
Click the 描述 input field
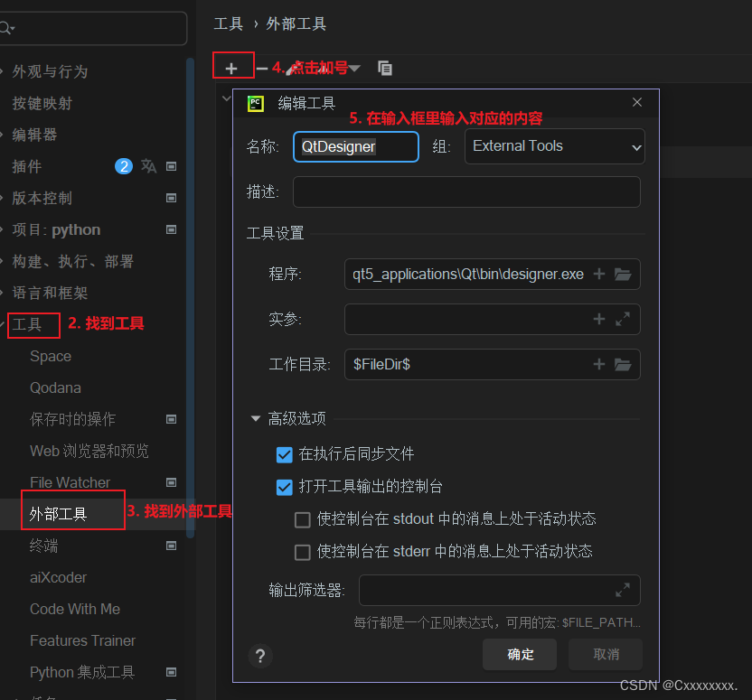point(466,191)
